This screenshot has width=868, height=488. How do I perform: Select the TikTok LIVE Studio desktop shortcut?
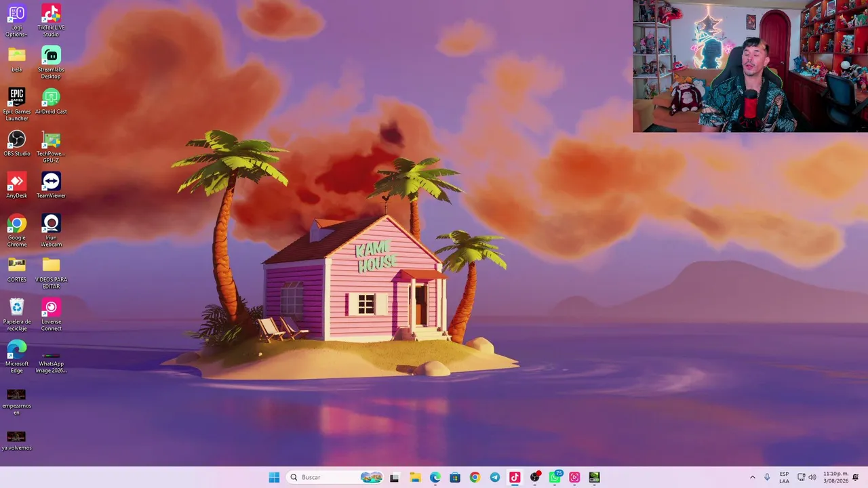[51, 20]
